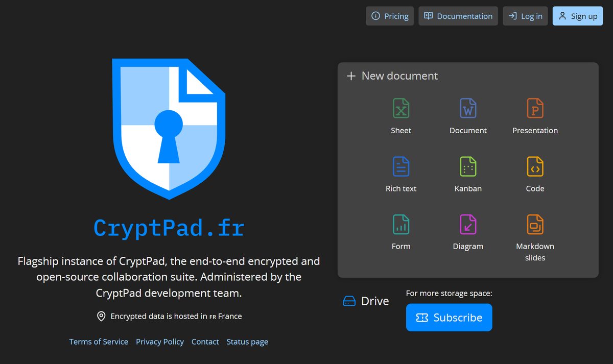Click the New document heading
This screenshot has height=364, width=613.
(392, 76)
